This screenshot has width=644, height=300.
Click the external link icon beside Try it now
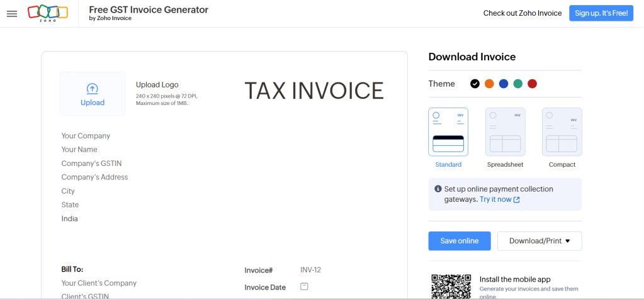(517, 199)
